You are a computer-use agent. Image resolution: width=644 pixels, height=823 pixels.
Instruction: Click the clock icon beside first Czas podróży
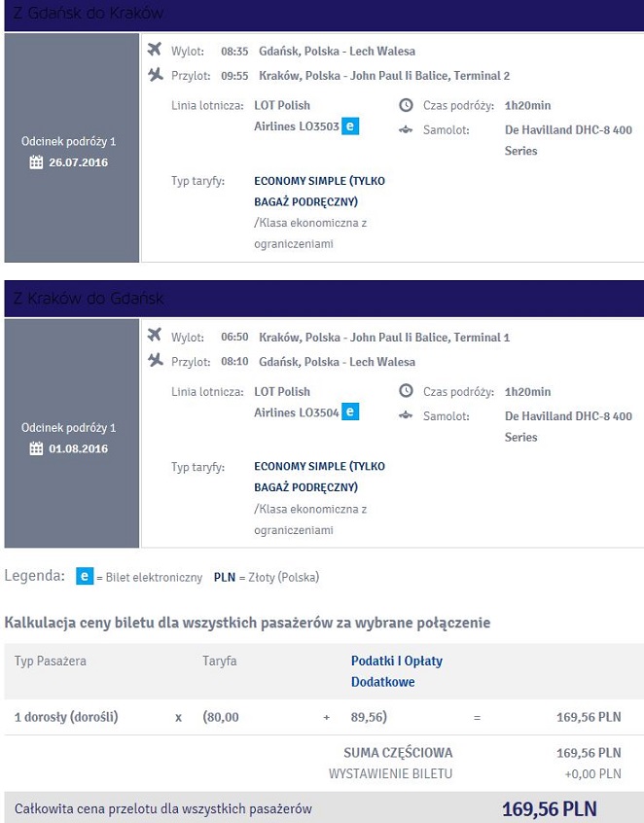(x=406, y=105)
